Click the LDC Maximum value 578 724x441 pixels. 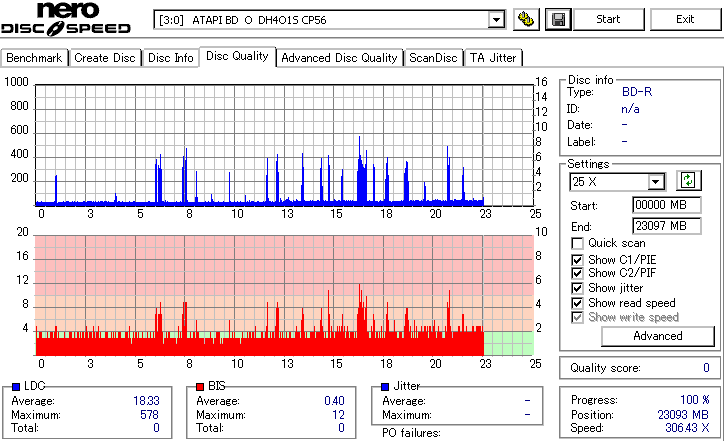[x=149, y=415]
